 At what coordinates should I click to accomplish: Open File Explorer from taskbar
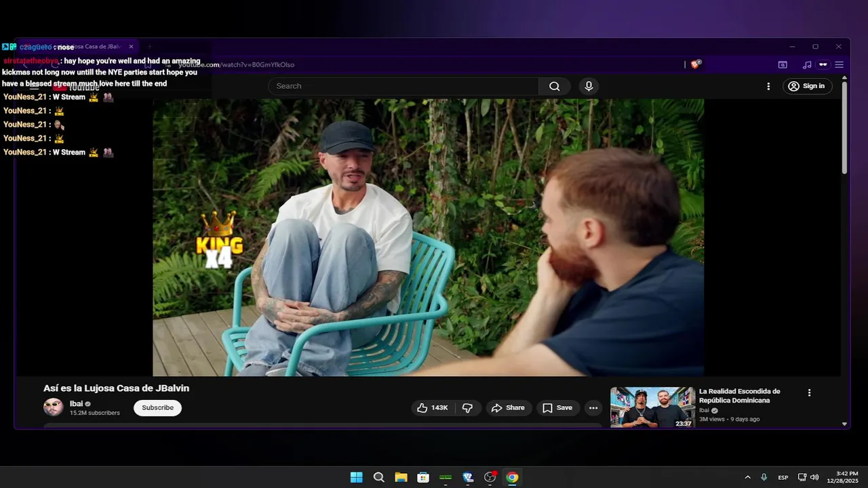point(401,477)
